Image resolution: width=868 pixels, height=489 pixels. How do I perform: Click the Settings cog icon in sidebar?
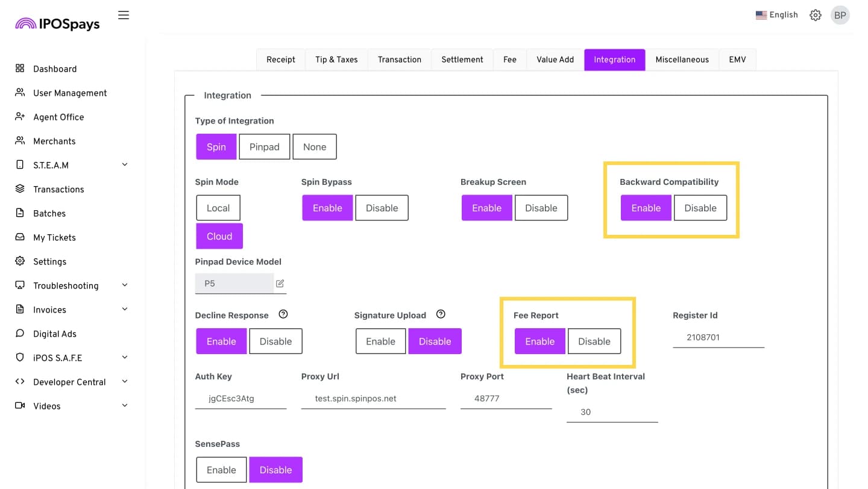(x=20, y=261)
